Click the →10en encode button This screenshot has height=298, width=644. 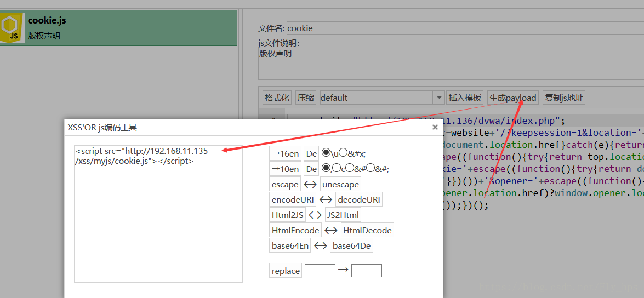[x=286, y=169]
